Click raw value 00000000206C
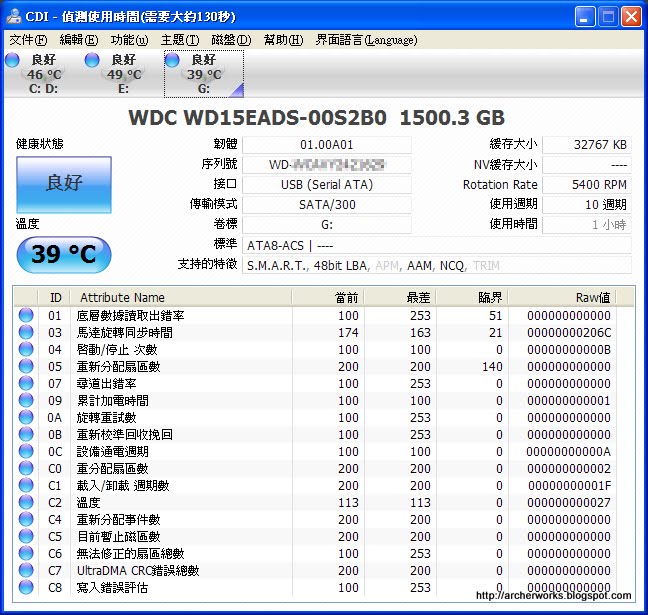This screenshot has height=615, width=648. tap(569, 333)
